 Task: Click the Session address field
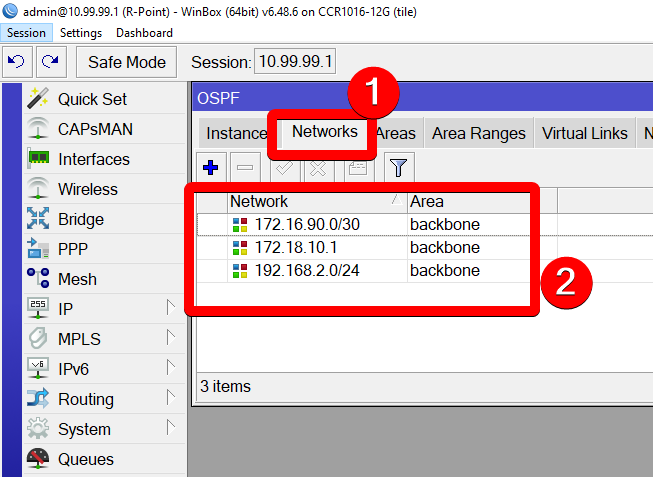[x=297, y=62]
